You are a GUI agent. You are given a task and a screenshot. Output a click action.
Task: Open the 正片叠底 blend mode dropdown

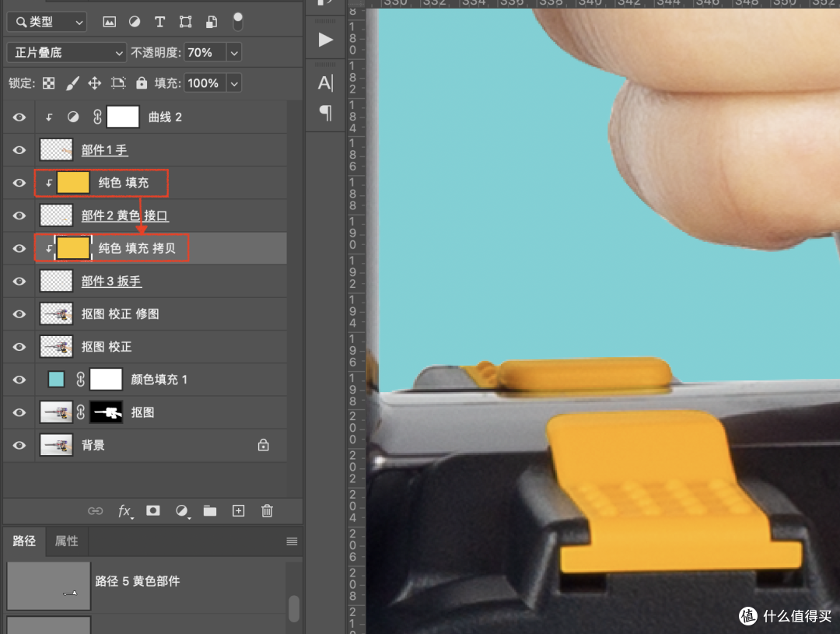[x=67, y=53]
